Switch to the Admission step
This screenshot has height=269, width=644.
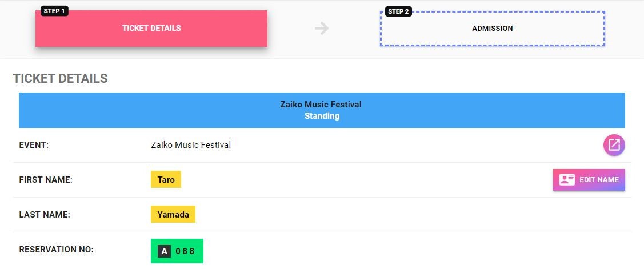tap(493, 29)
